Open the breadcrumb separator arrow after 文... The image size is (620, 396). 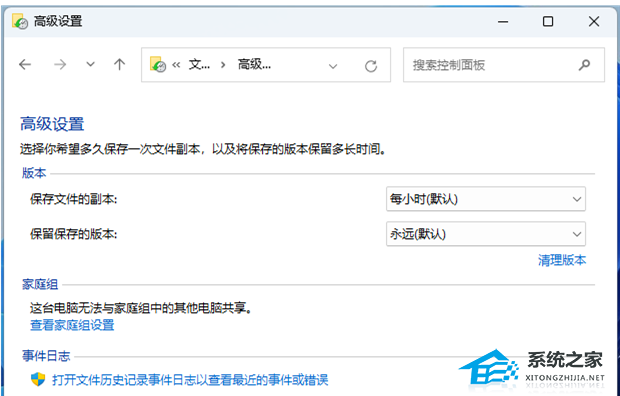223,65
